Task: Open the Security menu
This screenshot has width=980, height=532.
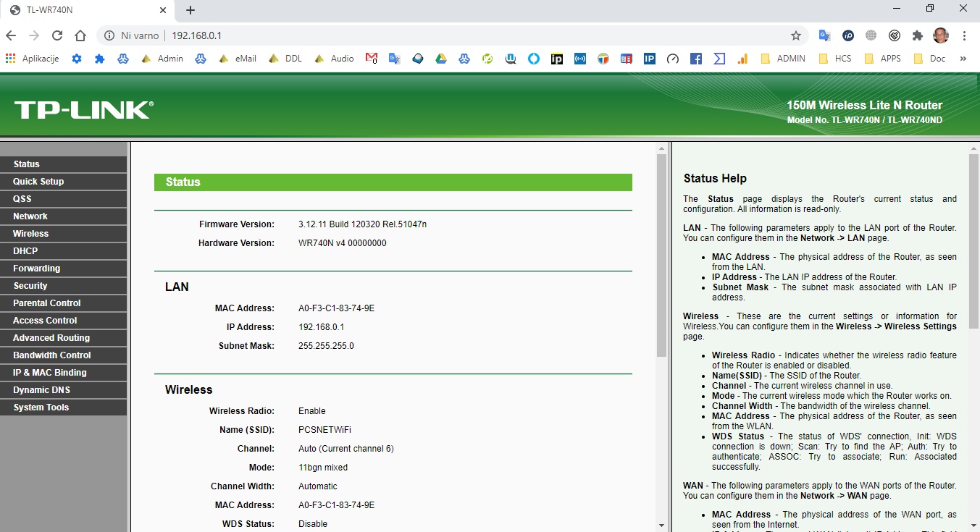Action: 63,286
